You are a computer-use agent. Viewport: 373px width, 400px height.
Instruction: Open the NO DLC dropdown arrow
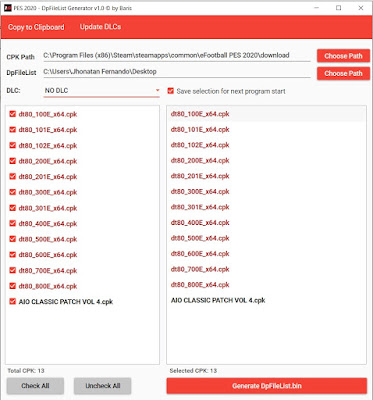(x=157, y=90)
